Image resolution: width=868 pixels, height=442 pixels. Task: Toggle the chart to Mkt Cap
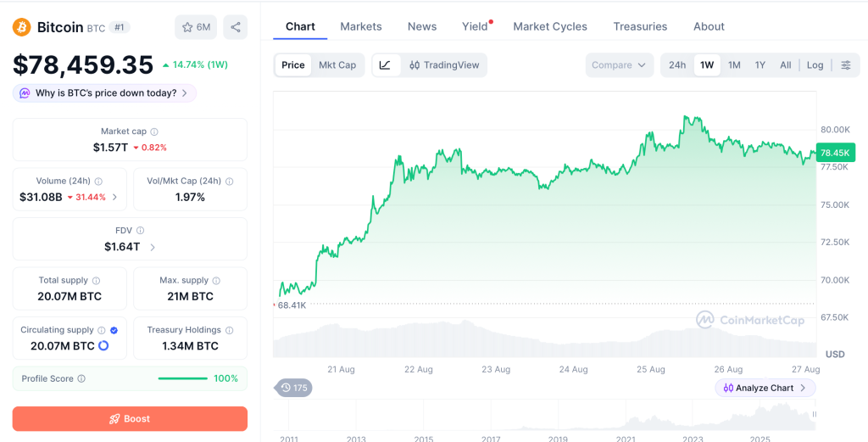pos(337,64)
